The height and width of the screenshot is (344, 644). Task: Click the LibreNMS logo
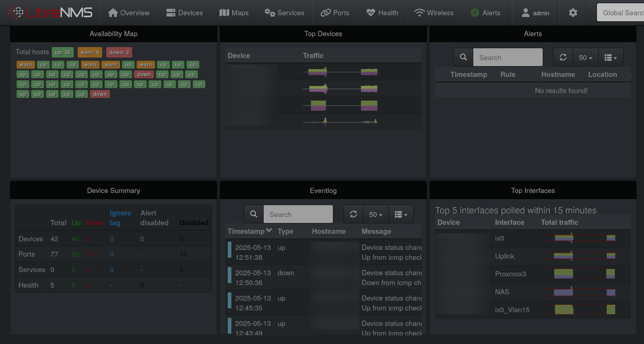tap(50, 13)
